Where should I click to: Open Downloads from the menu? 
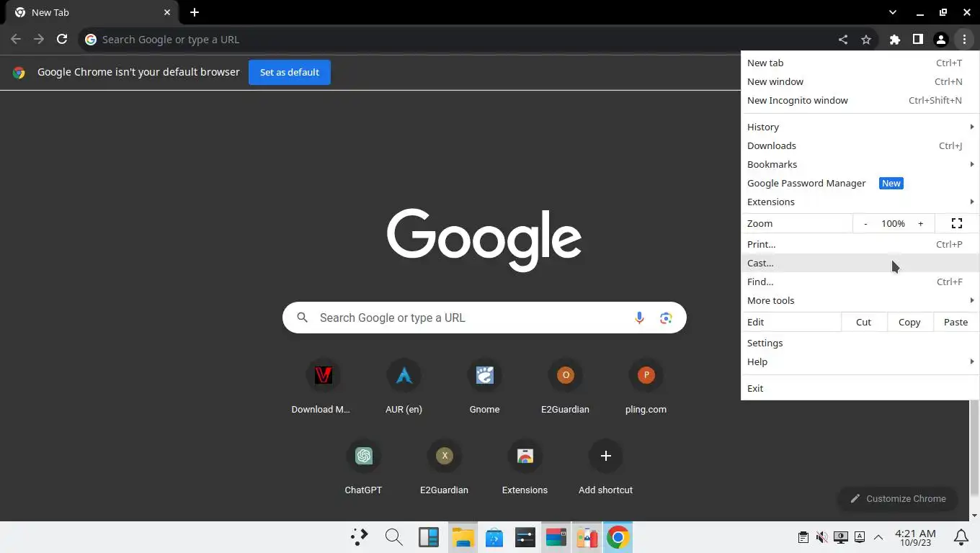click(x=860, y=145)
